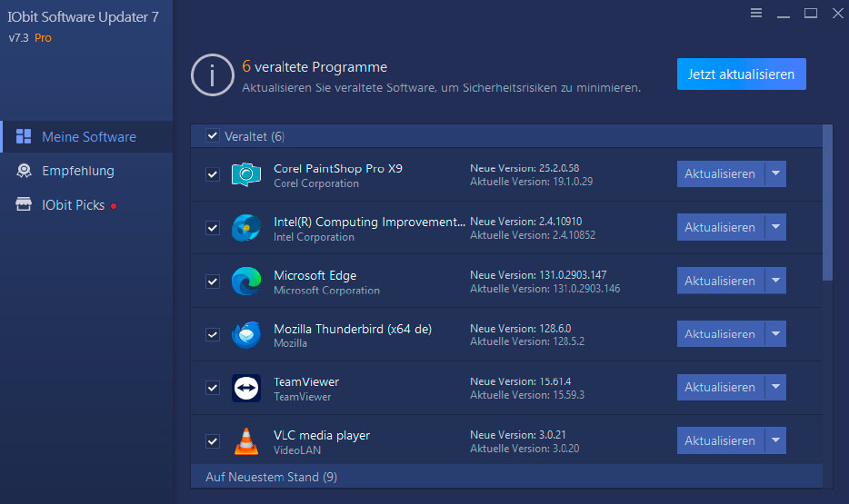Uncheck Corel PaintShop Pro X9 checkbox
849x504 pixels.
pos(213,174)
